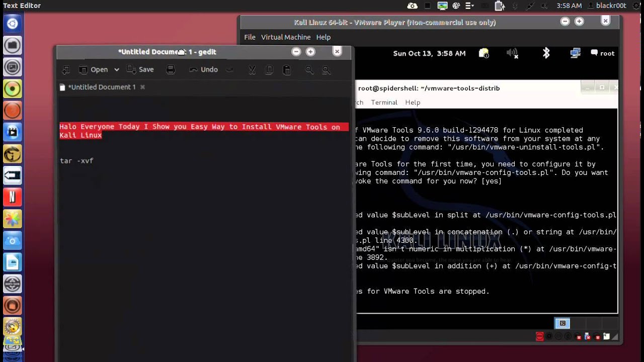This screenshot has width=644, height=362.
Task: Click the blue camera screenshot icon in launcher
Action: pyautogui.click(x=13, y=240)
